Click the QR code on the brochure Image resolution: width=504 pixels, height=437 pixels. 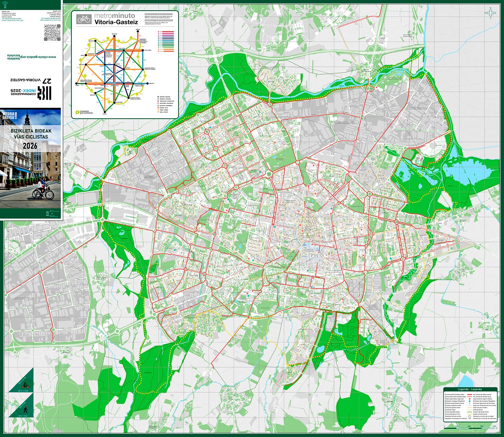click(x=52, y=32)
